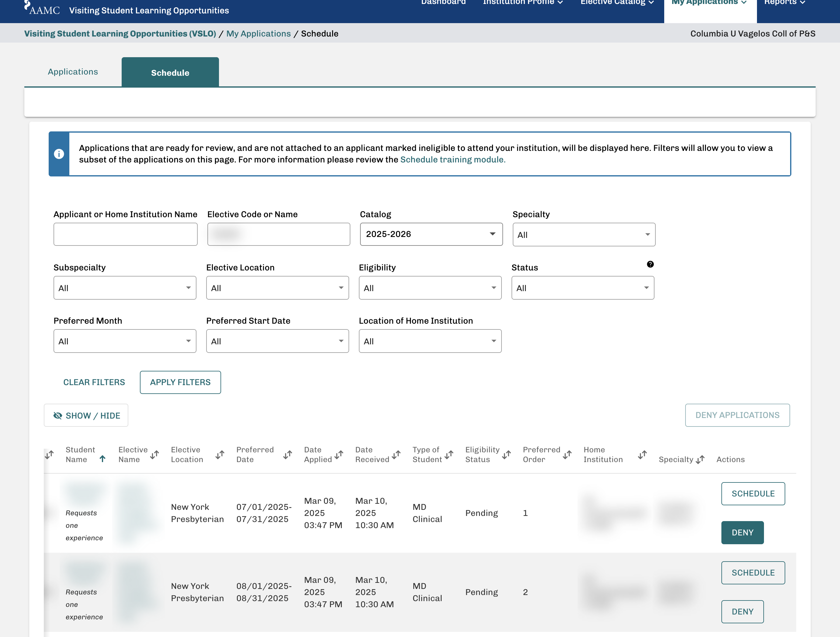Schedule the 08/01/2025 application
This screenshot has height=637, width=840.
point(753,573)
